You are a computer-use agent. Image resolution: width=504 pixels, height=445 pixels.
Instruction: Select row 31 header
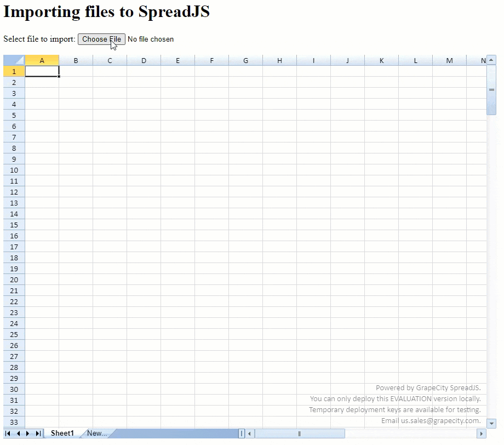14,400
